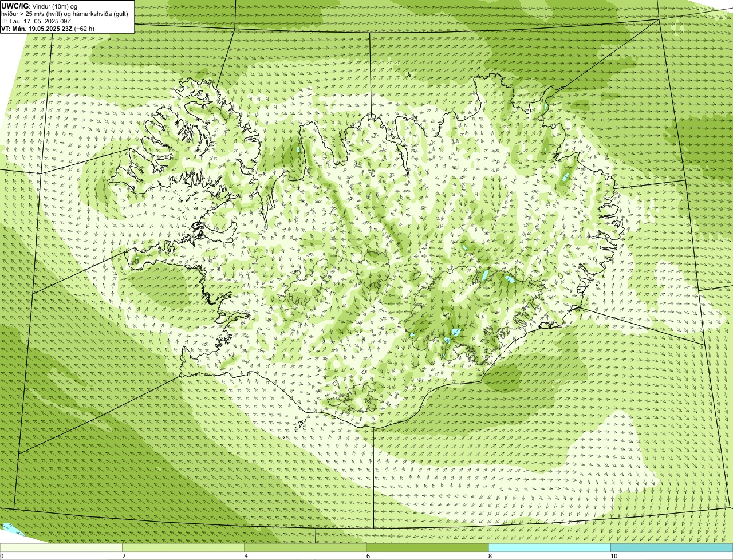
Task: Click the 8–10 m/s pale cyan legend segment
Action: [549, 547]
